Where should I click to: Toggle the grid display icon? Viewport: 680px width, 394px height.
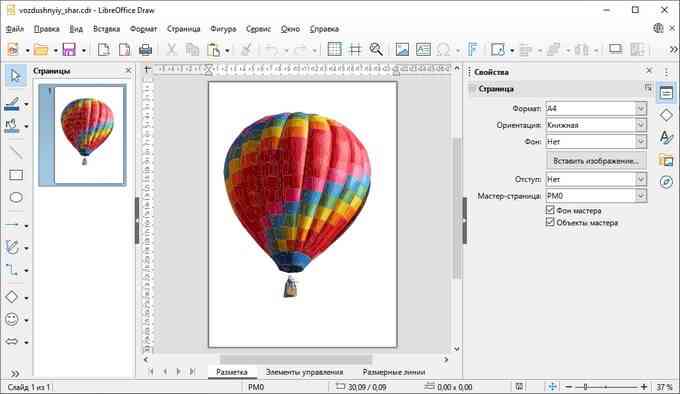334,49
